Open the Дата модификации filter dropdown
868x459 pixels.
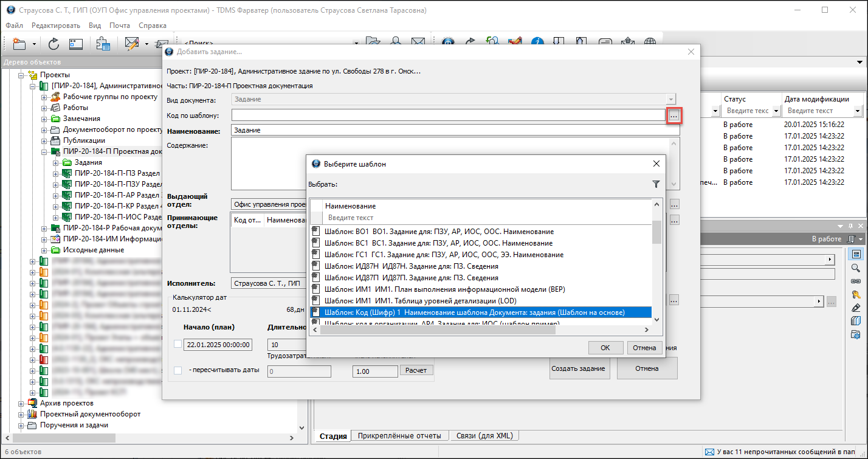coord(858,111)
